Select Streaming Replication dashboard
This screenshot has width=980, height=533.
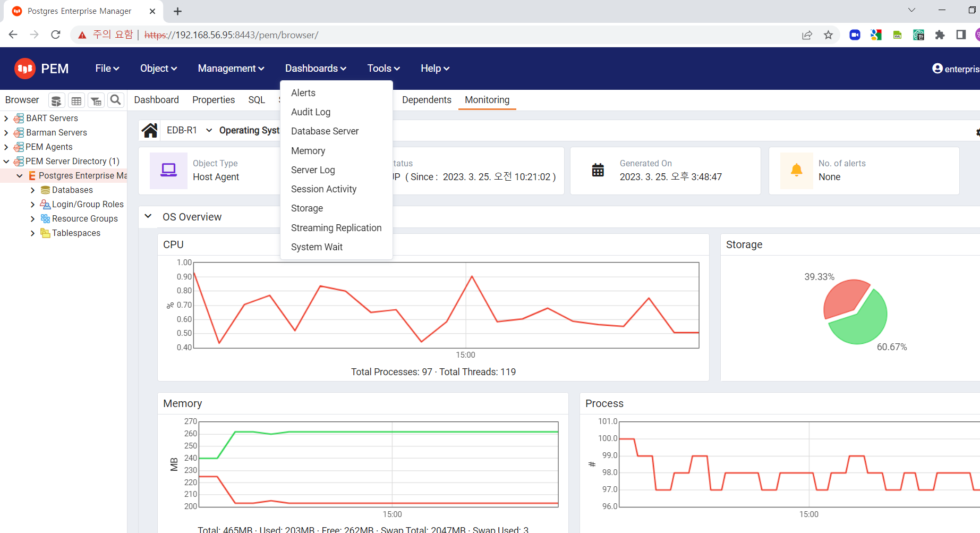[336, 228]
